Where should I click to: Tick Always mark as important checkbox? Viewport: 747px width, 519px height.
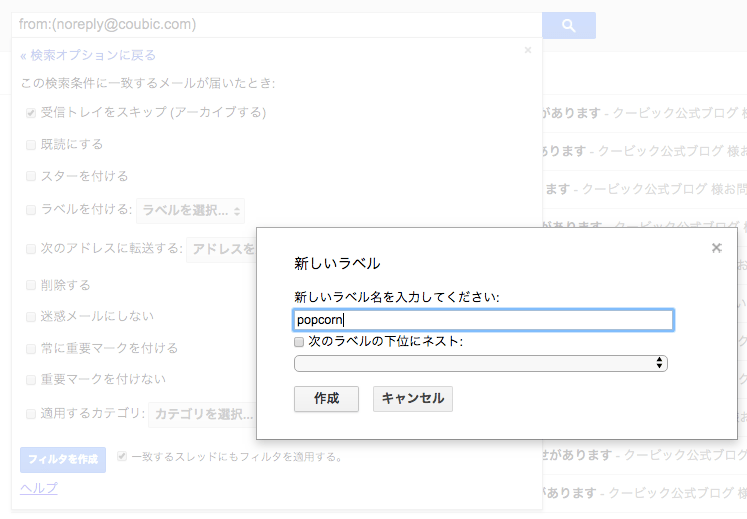(x=31, y=349)
